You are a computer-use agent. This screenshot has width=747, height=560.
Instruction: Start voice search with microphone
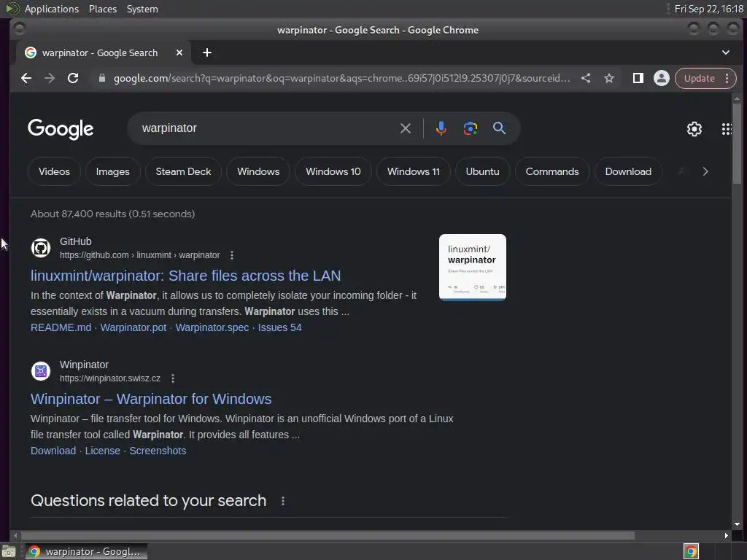pyautogui.click(x=441, y=128)
